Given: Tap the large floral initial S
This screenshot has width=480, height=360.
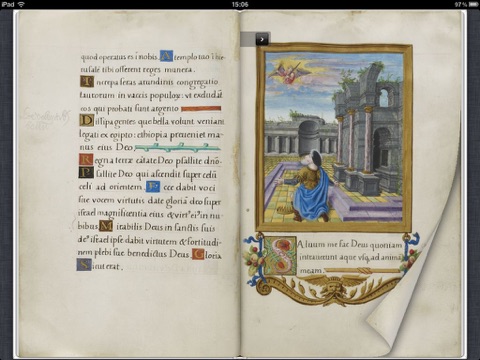Looking at the screenshot, I should 281,256.
